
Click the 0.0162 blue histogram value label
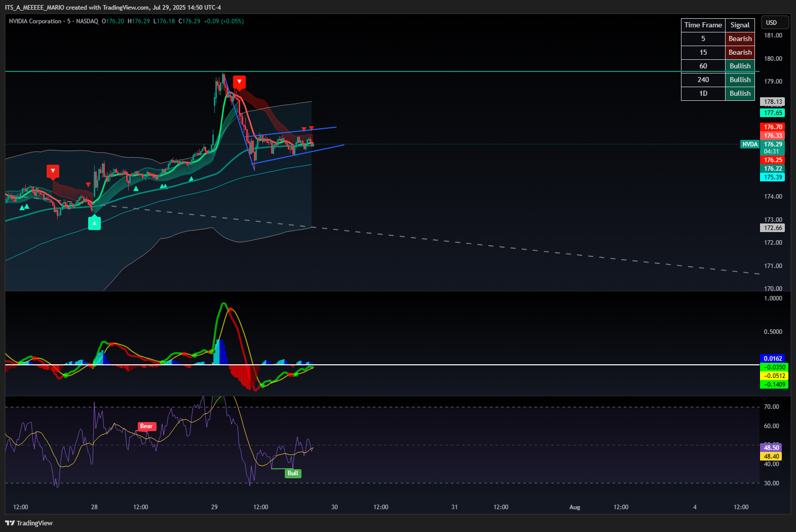point(773,359)
